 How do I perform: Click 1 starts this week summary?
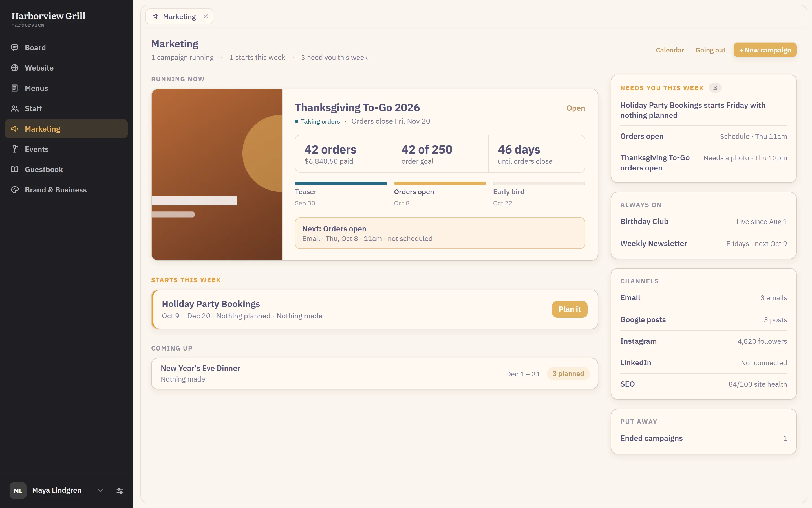[257, 58]
